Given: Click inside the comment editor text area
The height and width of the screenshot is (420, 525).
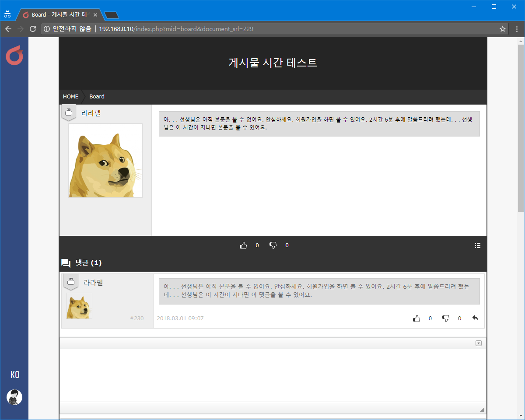Looking at the screenshot, I should click(273, 375).
